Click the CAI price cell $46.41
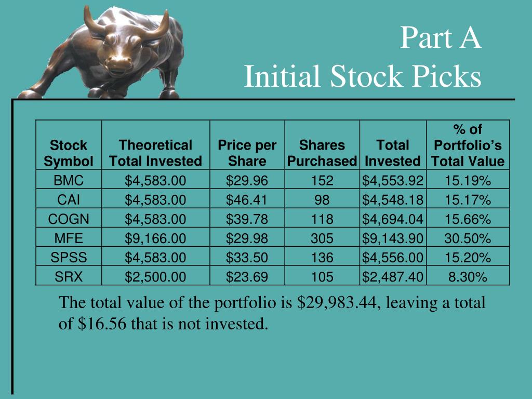This screenshot has width=532, height=399. click(x=247, y=199)
